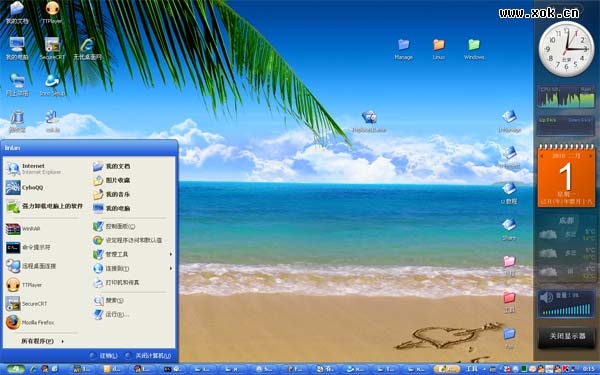Open 设定程序访问和默认值 entry
This screenshot has height=375, width=600.
point(127,240)
